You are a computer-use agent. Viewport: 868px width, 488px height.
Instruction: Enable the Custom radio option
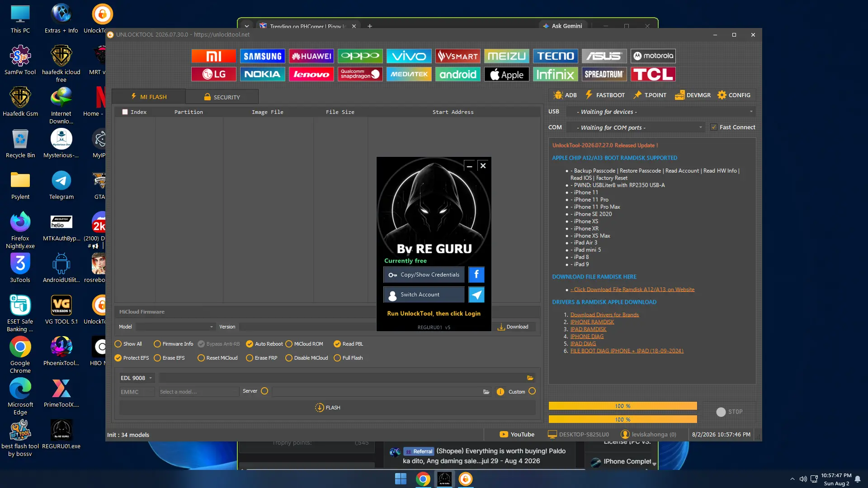point(532,391)
